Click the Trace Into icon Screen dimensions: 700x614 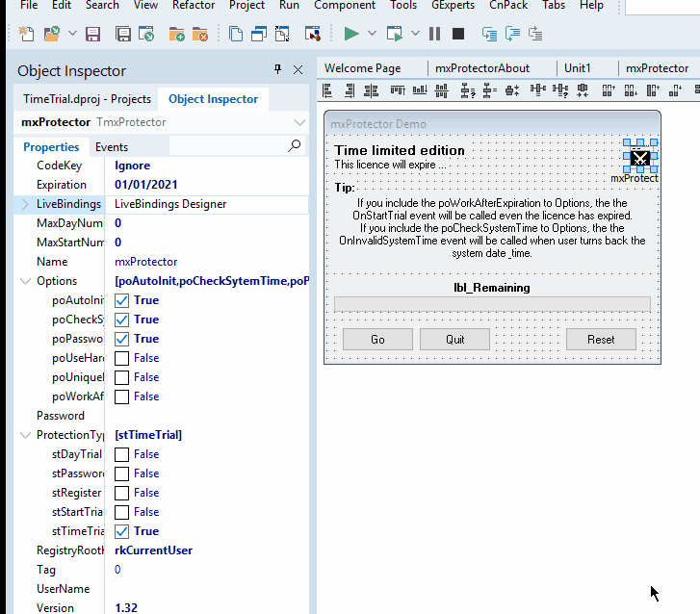(x=490, y=34)
